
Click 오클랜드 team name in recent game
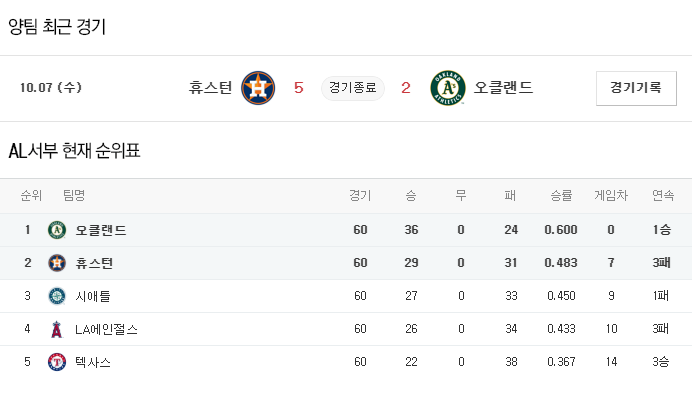click(504, 87)
